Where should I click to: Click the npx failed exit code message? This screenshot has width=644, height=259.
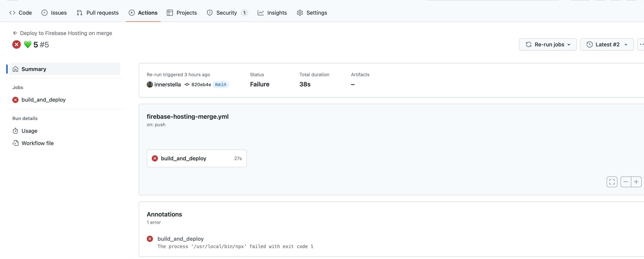235,246
